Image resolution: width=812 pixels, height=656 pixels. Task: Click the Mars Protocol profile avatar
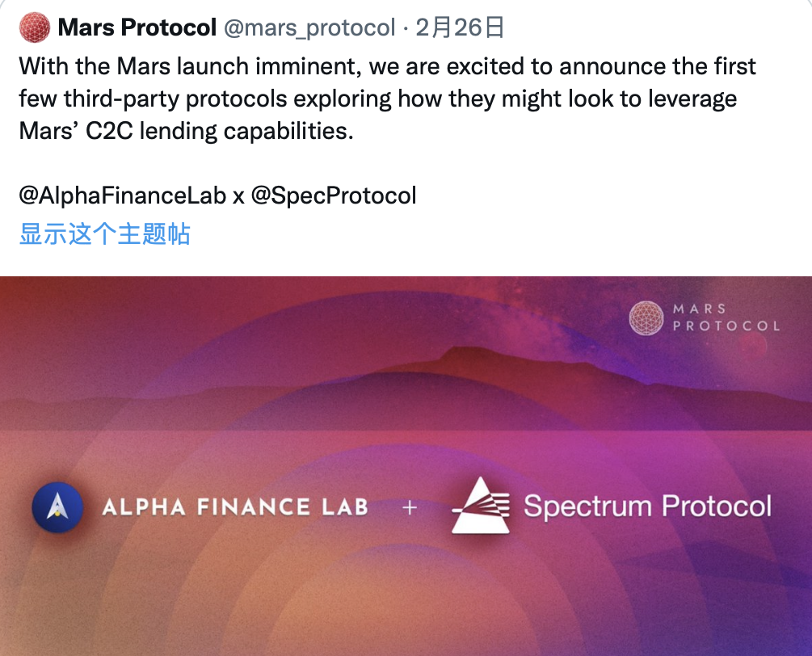point(34,28)
